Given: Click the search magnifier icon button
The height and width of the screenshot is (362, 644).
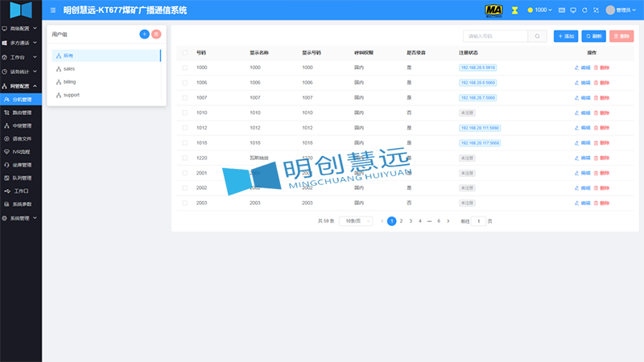Looking at the screenshot, I should tap(538, 36).
